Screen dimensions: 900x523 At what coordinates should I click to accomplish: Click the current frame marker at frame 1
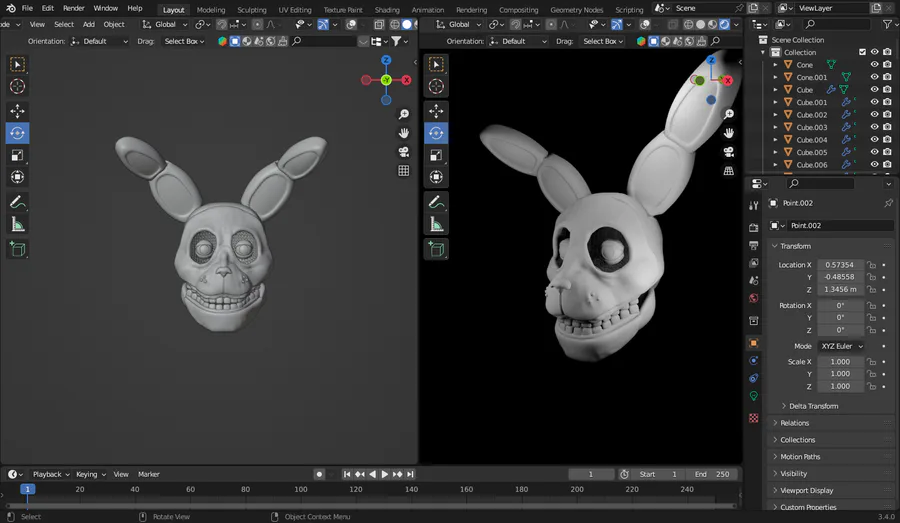[27, 489]
